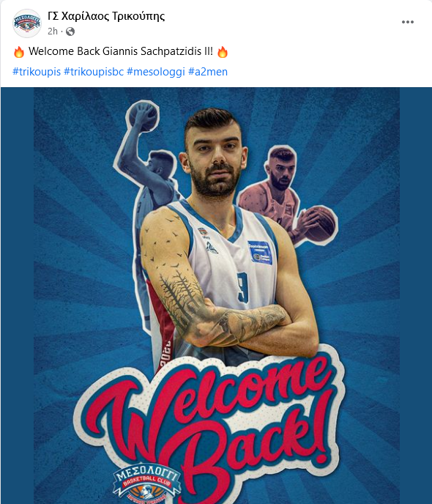
Task: Open the #mesologgi hashtag
Action: click(156, 71)
